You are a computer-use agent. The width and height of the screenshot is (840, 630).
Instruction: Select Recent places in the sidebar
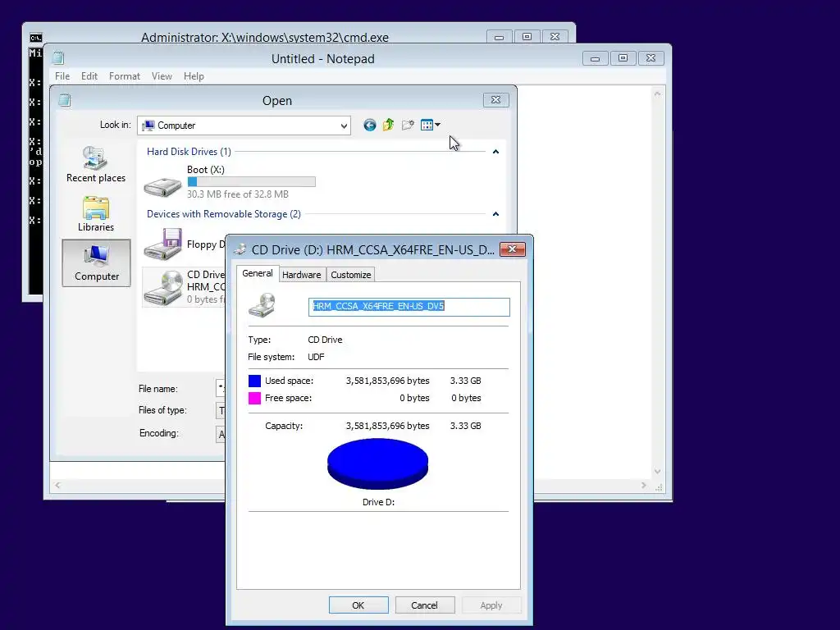(96, 164)
